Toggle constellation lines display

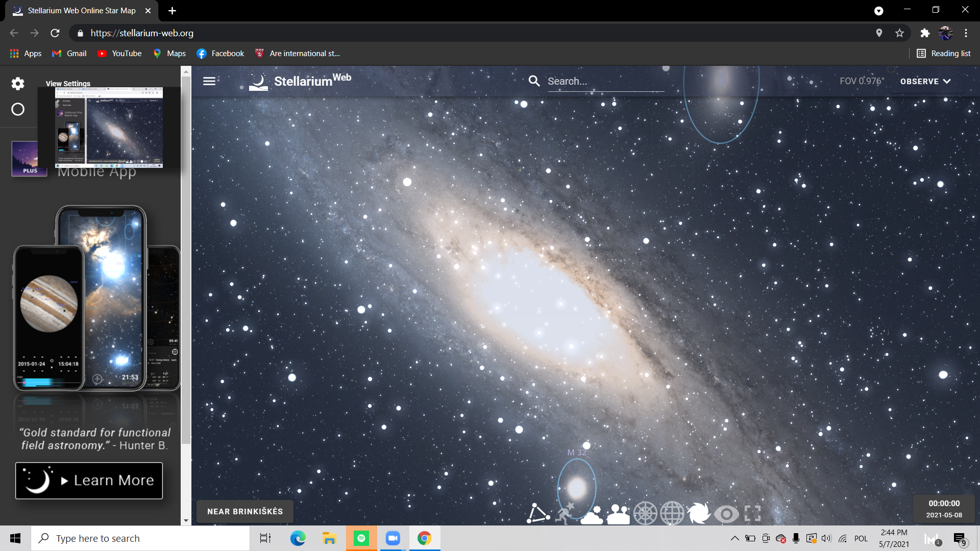tap(538, 513)
